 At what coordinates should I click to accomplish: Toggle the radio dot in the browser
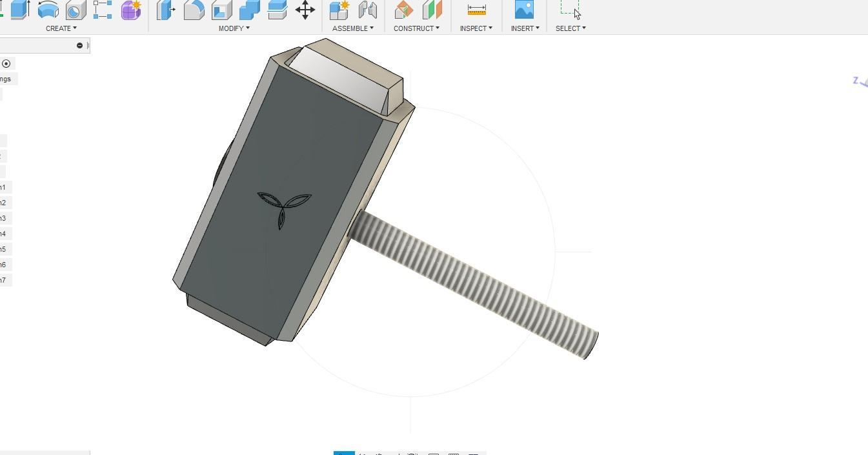point(6,63)
